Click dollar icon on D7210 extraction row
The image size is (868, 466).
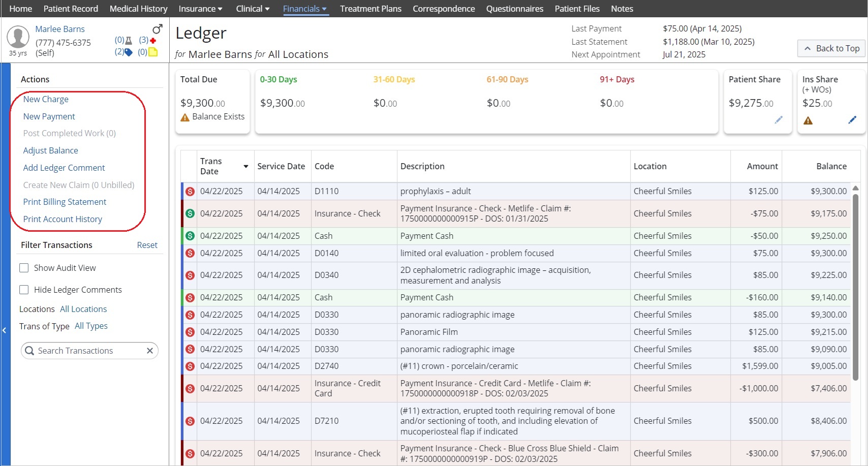pos(190,421)
